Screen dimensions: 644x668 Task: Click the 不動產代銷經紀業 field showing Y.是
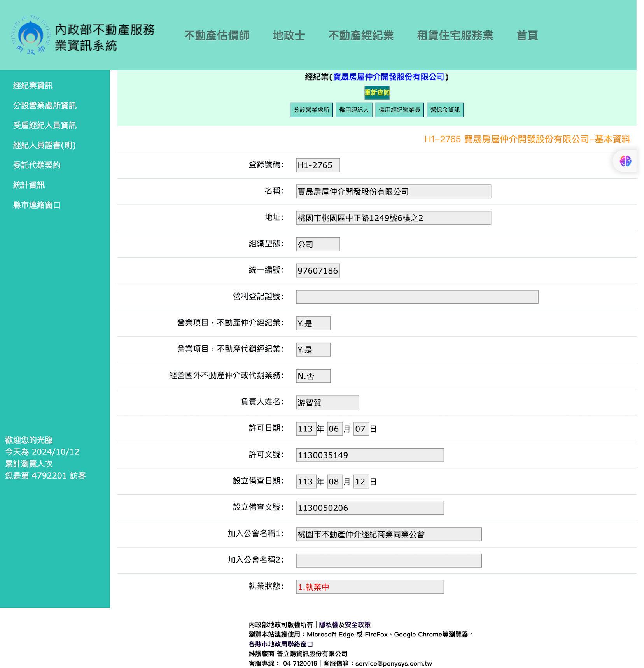(x=313, y=350)
